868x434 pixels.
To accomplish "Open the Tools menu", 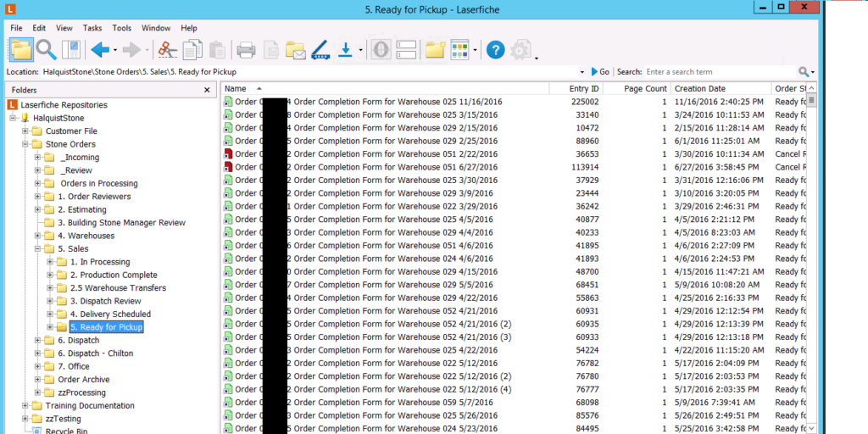I will tap(122, 28).
